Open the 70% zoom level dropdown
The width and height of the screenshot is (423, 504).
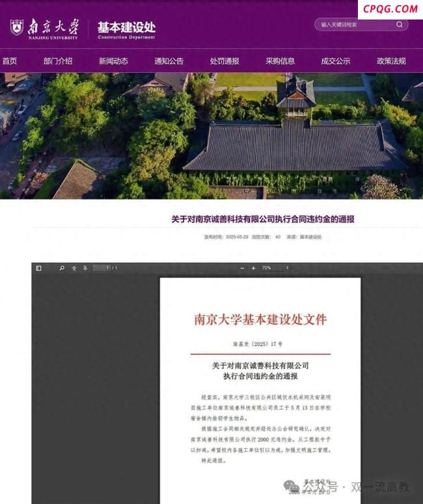point(275,268)
